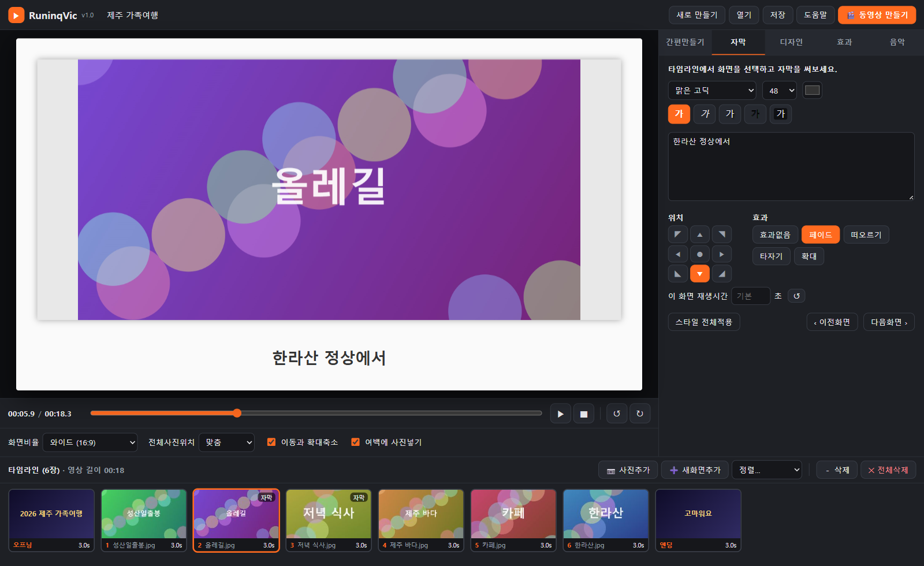Screen dimensions: 924x566
Task: Set subtitle position to bottom-left arrow
Action: coord(678,274)
